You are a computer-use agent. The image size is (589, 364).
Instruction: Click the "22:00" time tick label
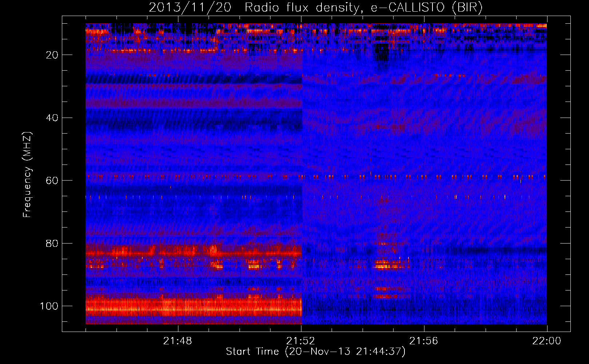click(547, 341)
